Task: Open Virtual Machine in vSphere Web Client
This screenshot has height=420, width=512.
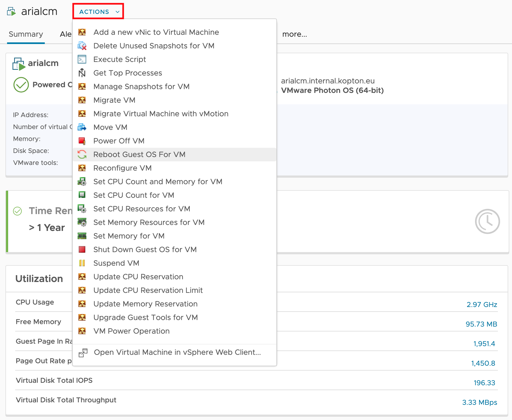Action: 175,352
